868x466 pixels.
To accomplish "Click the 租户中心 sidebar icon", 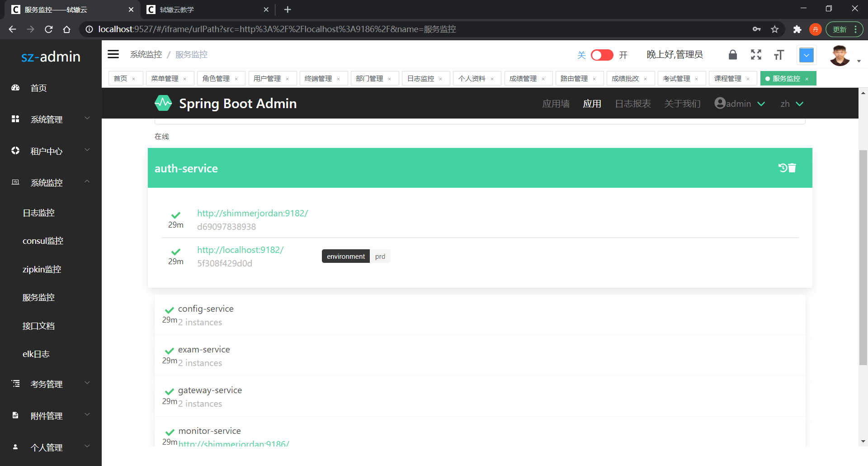I will (15, 150).
